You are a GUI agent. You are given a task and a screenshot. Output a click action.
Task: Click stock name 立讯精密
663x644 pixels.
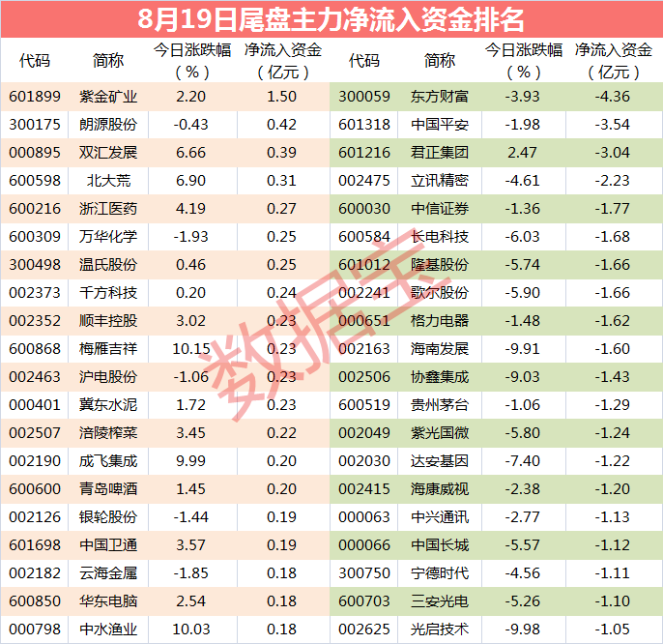[x=440, y=181]
